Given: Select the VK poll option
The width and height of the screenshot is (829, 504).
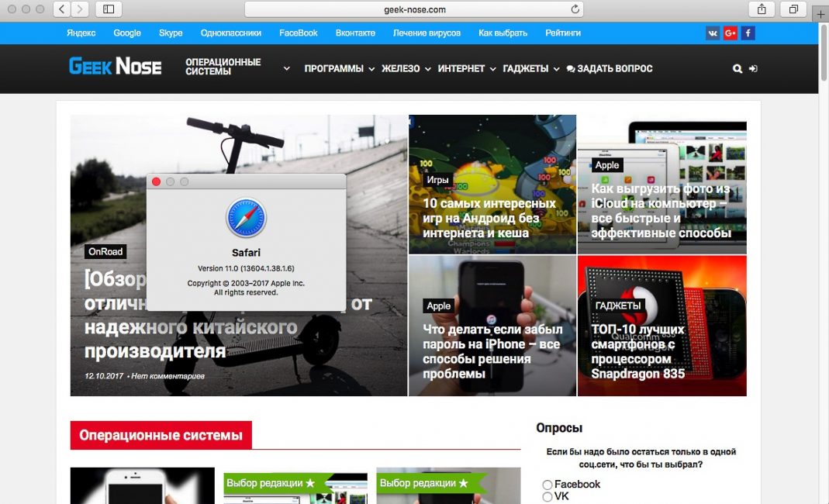Looking at the screenshot, I should click(547, 496).
